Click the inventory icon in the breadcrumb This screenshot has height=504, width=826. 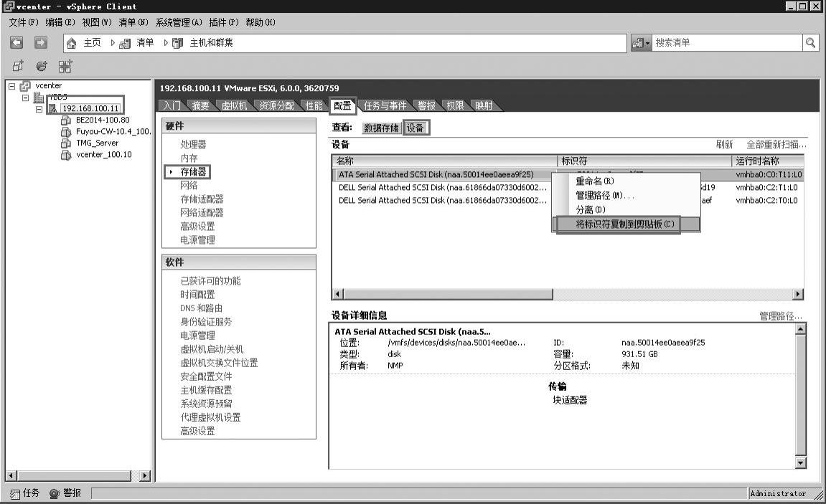click(x=125, y=43)
